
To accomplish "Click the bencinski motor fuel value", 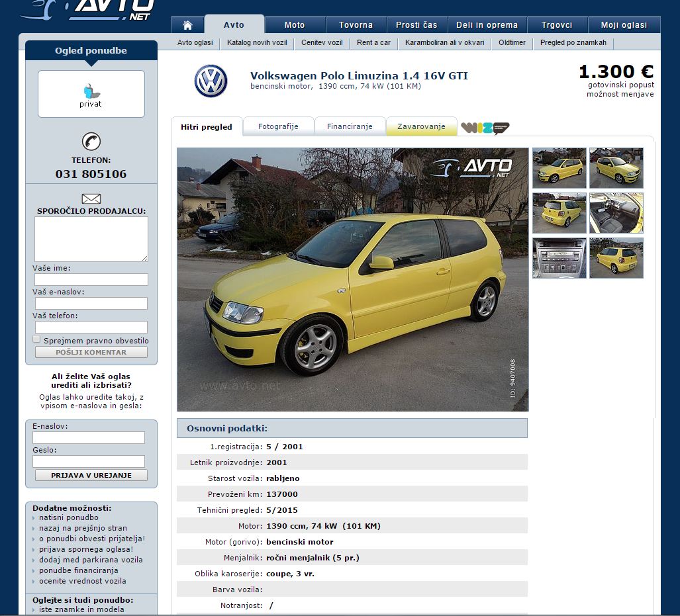I will tap(300, 542).
